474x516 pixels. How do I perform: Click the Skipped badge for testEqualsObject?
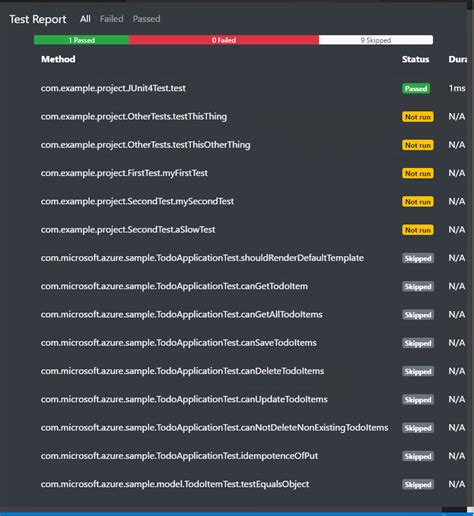(418, 485)
